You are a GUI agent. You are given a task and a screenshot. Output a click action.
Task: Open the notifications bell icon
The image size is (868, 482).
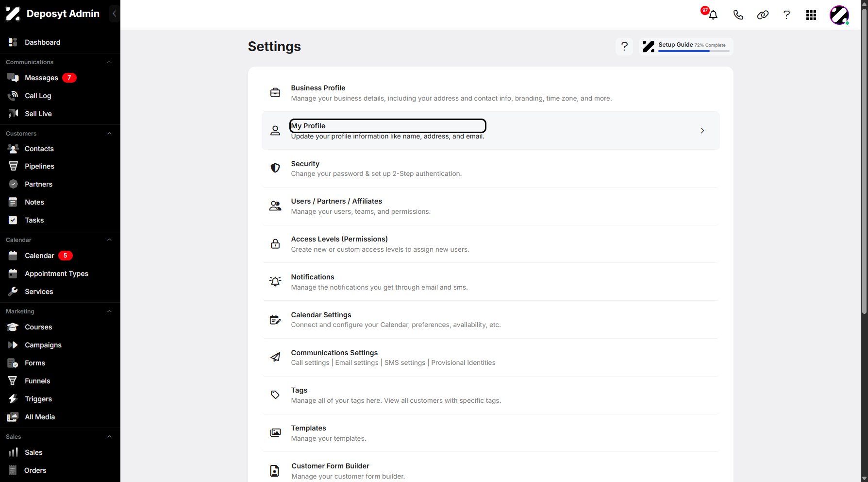click(x=713, y=15)
